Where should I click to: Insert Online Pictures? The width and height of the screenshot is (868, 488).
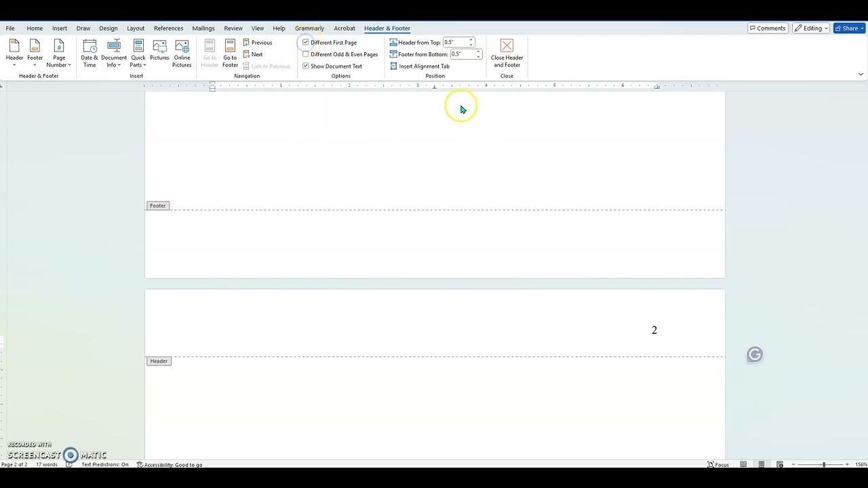(x=182, y=53)
